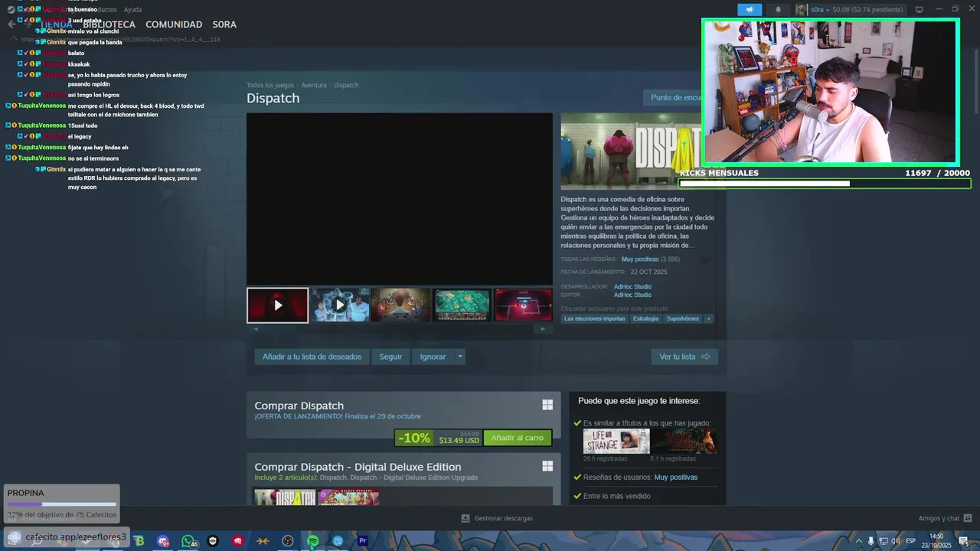Open Gestionar descargas downloads manager
The image size is (980, 551).
pos(497,518)
